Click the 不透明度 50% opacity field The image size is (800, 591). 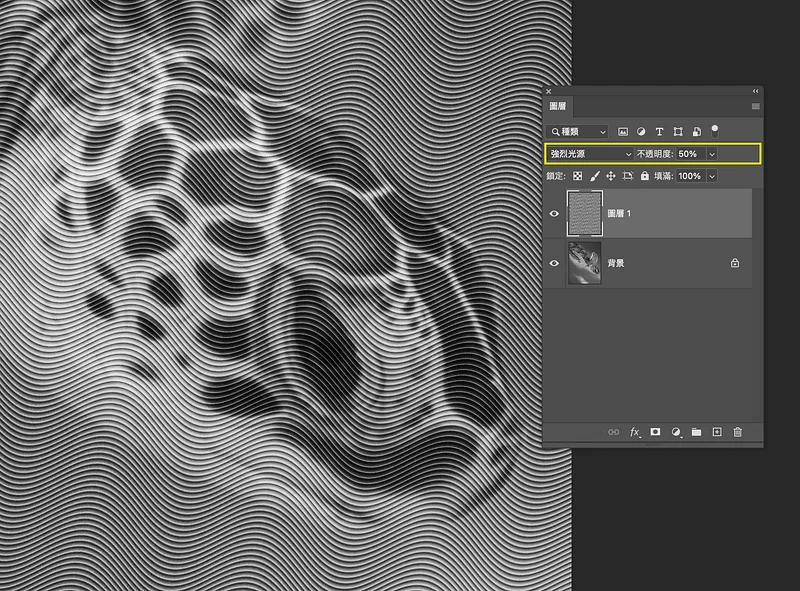691,154
